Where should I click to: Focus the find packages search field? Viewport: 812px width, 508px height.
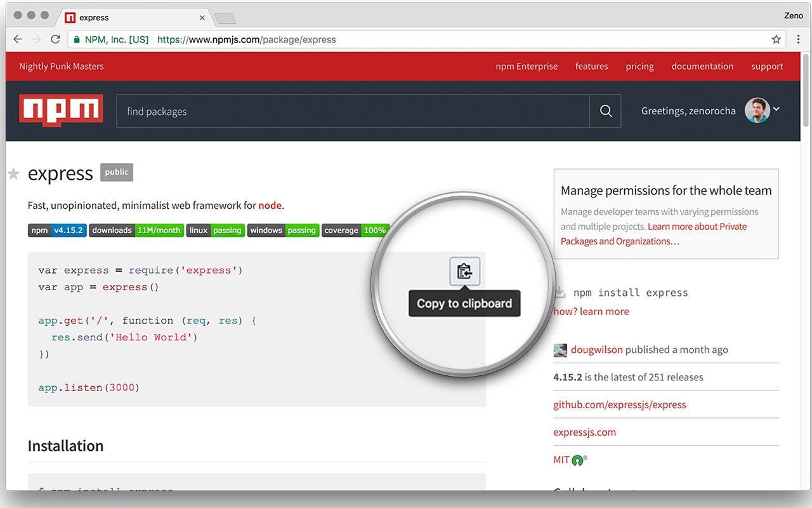tap(353, 111)
